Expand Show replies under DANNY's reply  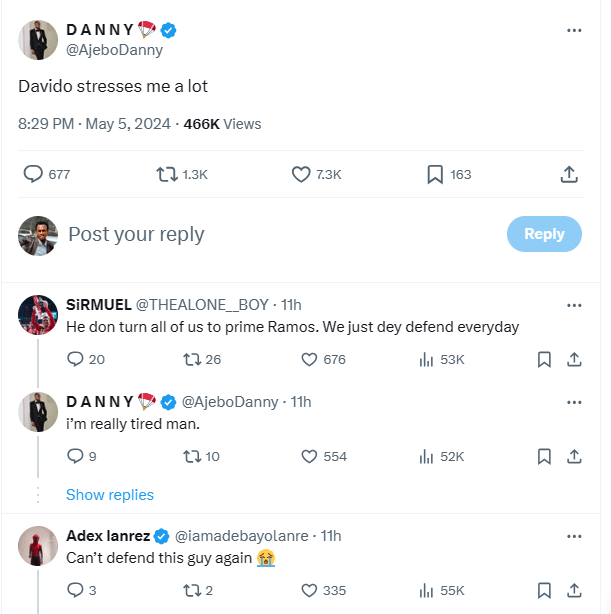(110, 495)
